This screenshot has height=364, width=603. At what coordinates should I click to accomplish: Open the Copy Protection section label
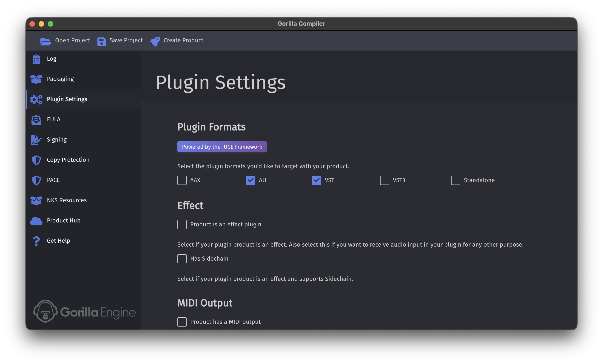(x=68, y=160)
